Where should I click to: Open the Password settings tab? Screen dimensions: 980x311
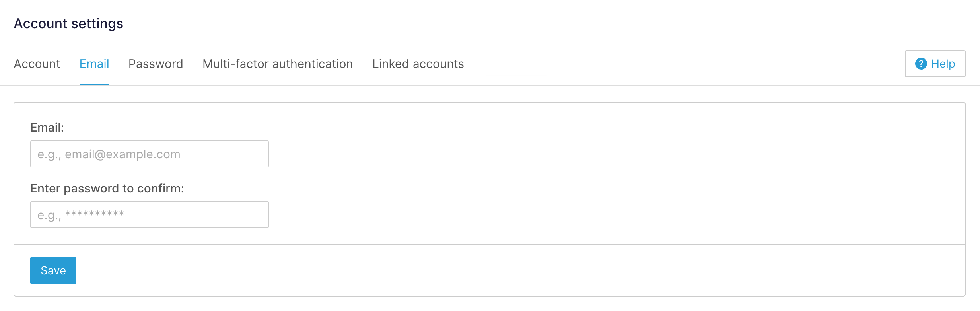click(156, 64)
